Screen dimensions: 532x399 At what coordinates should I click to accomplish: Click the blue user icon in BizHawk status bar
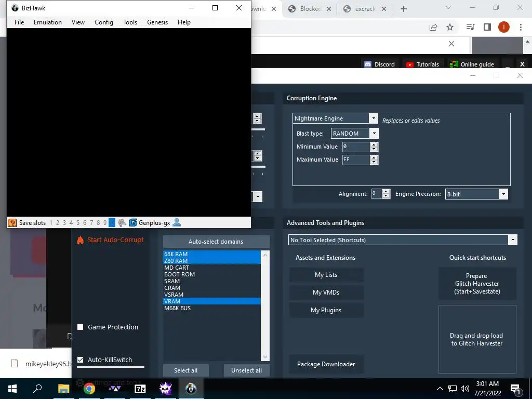tap(177, 222)
